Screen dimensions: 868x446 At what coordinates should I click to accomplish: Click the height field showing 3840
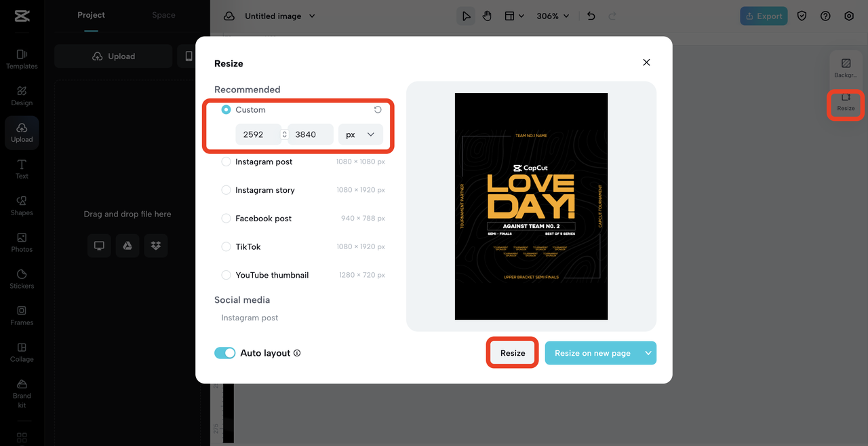click(311, 134)
